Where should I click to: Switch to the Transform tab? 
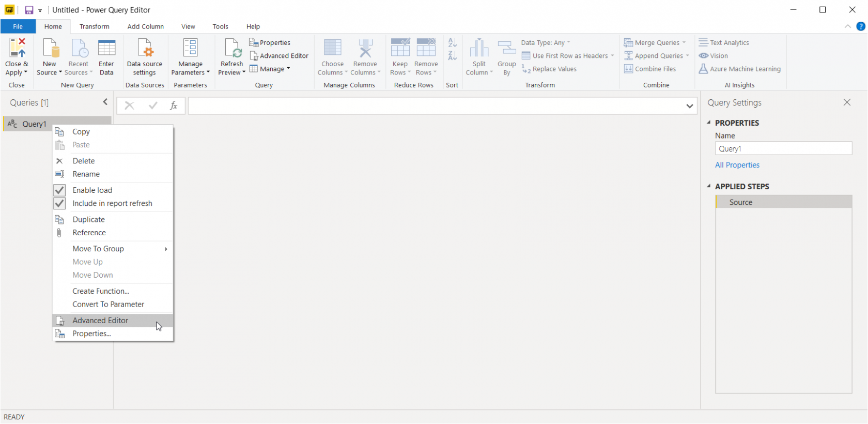[95, 26]
